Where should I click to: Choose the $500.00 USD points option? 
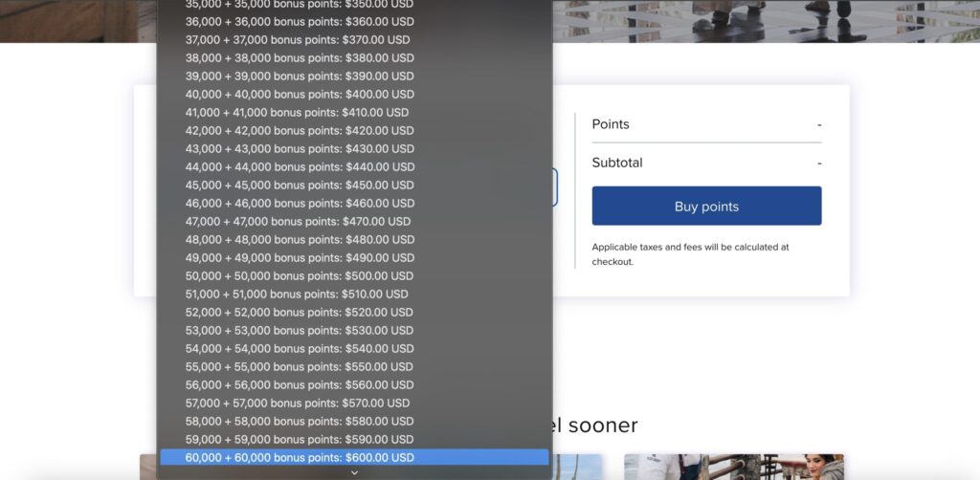click(354, 276)
